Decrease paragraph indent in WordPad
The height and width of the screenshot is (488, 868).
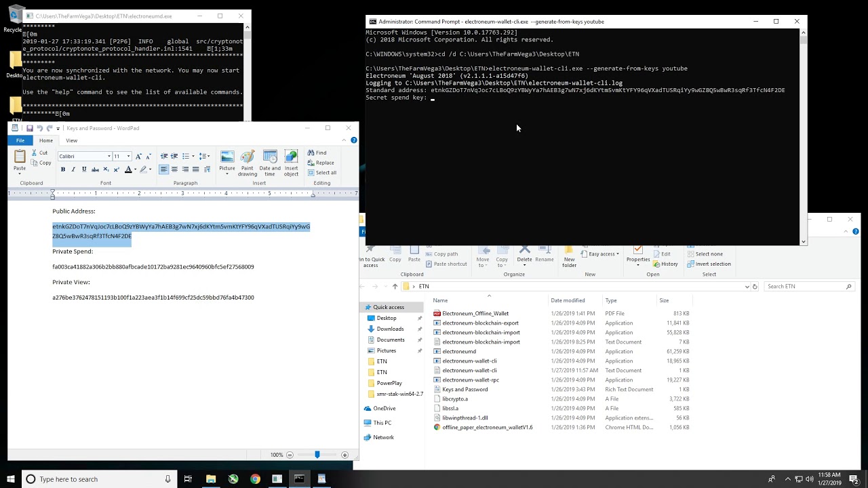(x=164, y=157)
